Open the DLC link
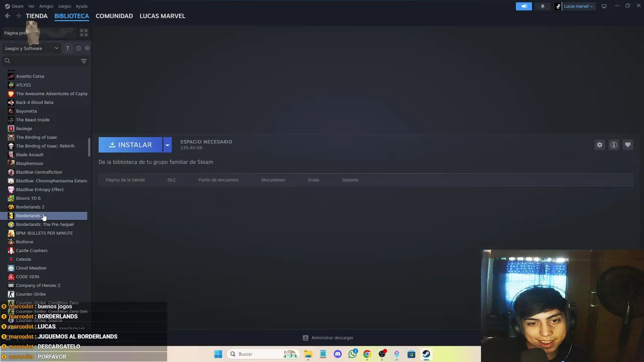Screen dimensions: 644x362 pyautogui.click(x=172, y=180)
